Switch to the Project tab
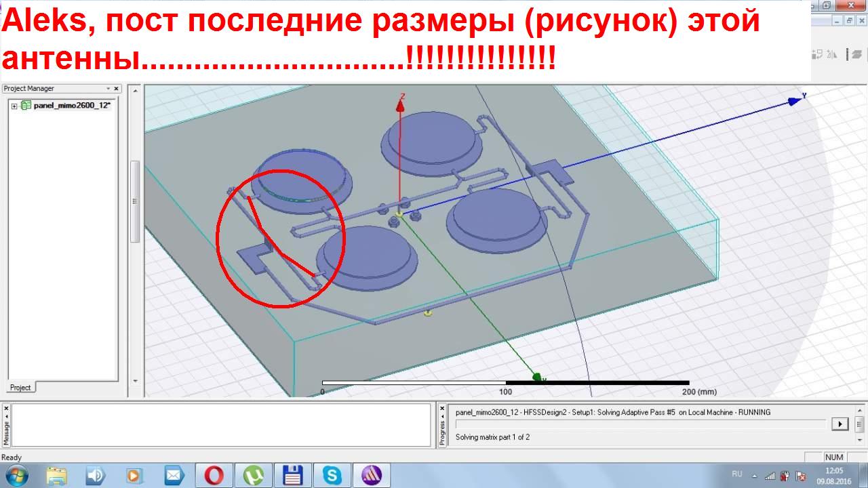The image size is (868, 488). pyautogui.click(x=20, y=388)
